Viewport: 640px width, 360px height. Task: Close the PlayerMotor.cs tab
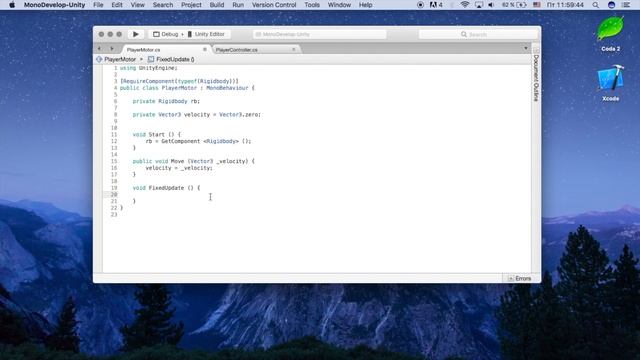coord(205,49)
